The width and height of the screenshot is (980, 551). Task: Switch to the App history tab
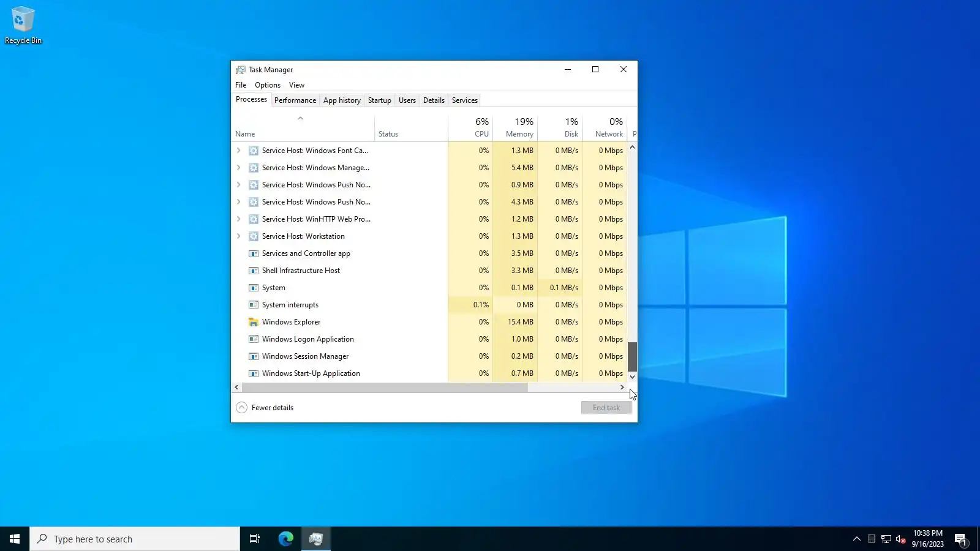[342, 100]
